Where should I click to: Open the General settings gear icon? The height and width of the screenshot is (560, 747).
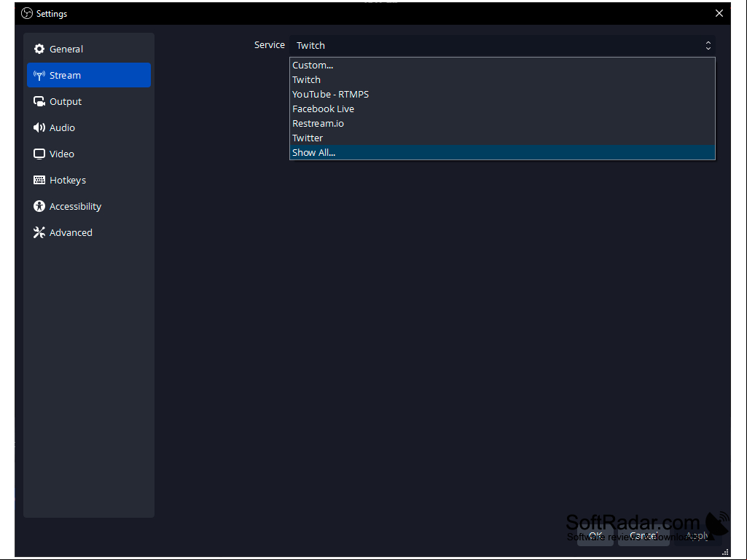[x=39, y=49]
